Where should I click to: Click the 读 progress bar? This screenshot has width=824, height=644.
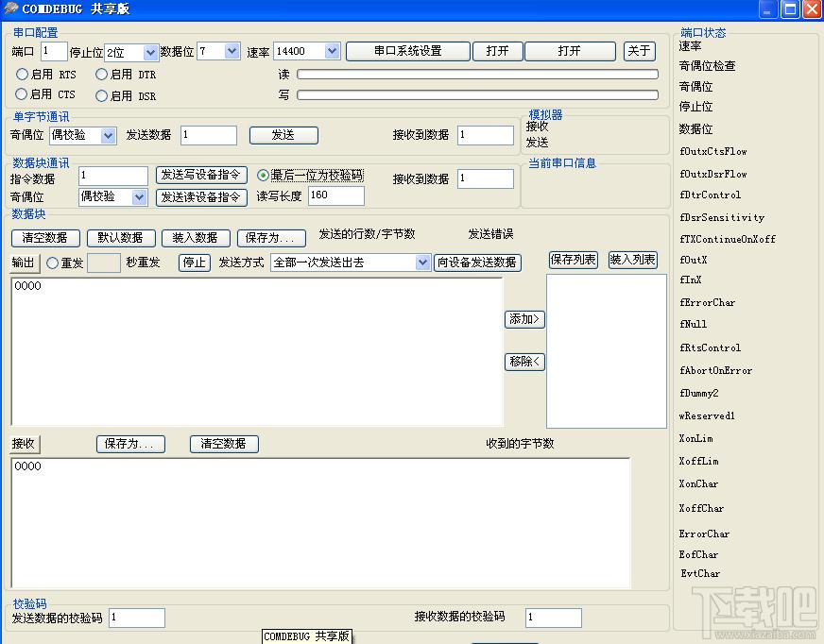click(477, 75)
